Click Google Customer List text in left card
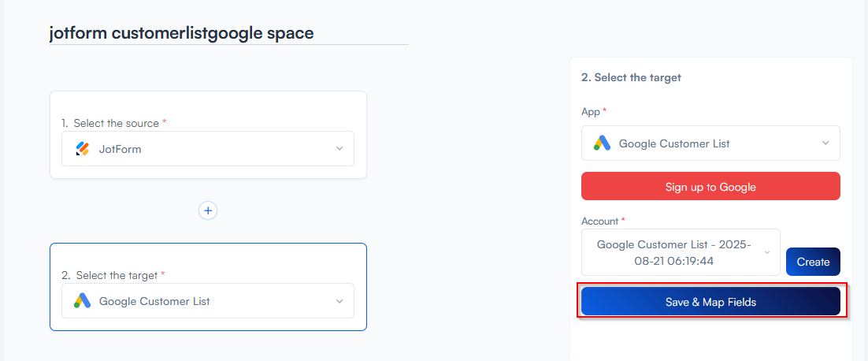Viewport: 868px width, 361px height. click(x=154, y=301)
